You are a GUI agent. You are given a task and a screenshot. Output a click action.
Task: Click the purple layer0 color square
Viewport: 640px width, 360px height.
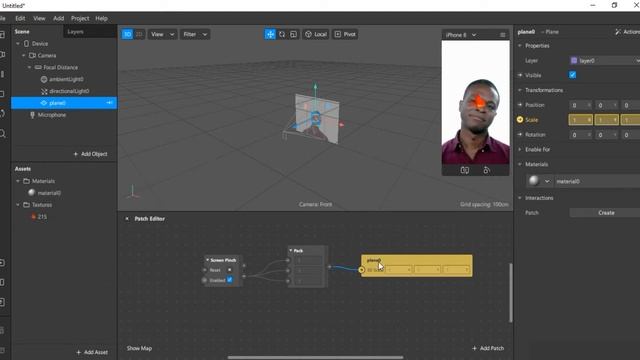point(574,60)
